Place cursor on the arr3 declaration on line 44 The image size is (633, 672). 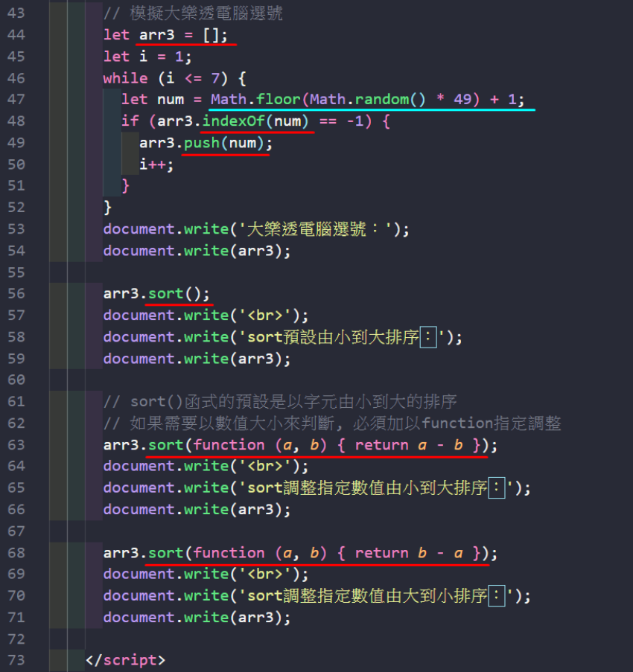tap(155, 35)
